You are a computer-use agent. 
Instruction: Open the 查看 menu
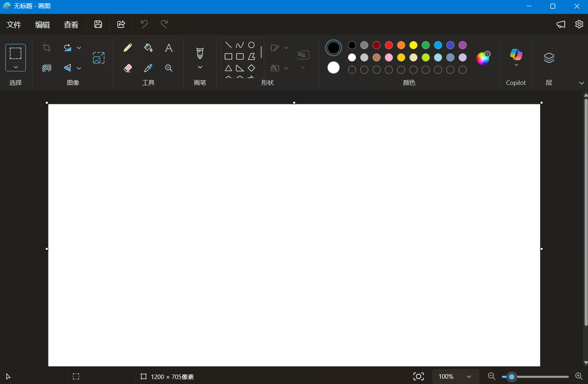point(71,25)
